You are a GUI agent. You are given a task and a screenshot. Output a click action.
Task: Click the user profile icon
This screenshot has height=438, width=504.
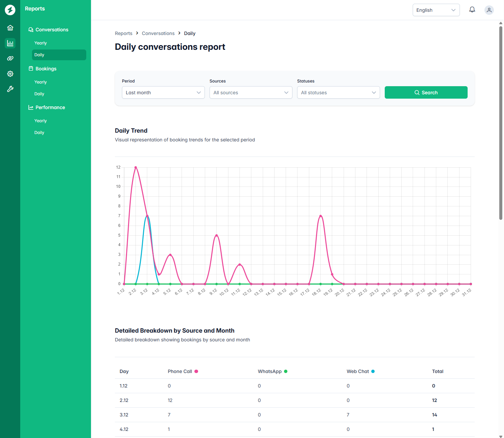(489, 10)
